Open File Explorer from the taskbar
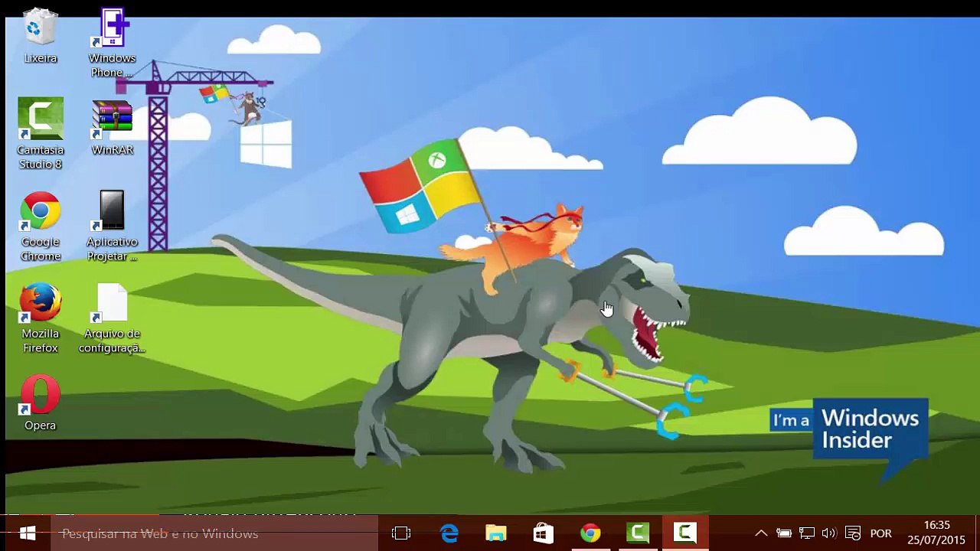The height and width of the screenshot is (551, 980). [x=496, y=533]
